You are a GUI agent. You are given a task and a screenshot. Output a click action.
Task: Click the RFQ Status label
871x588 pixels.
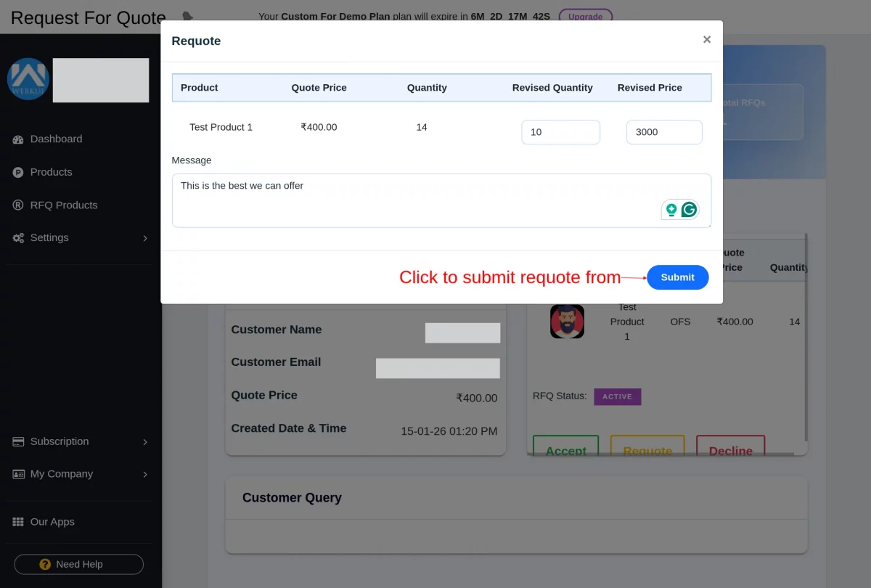click(560, 396)
